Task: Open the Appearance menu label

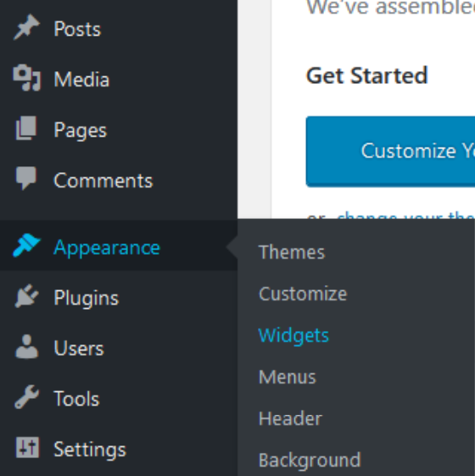Action: (x=107, y=248)
